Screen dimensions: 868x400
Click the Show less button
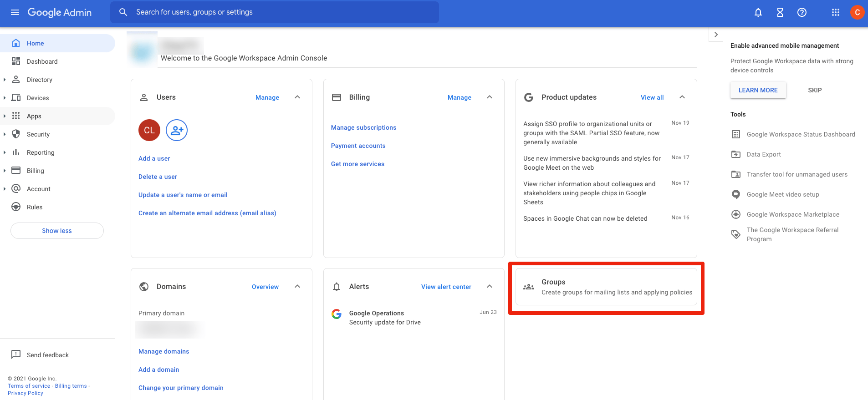click(x=57, y=231)
